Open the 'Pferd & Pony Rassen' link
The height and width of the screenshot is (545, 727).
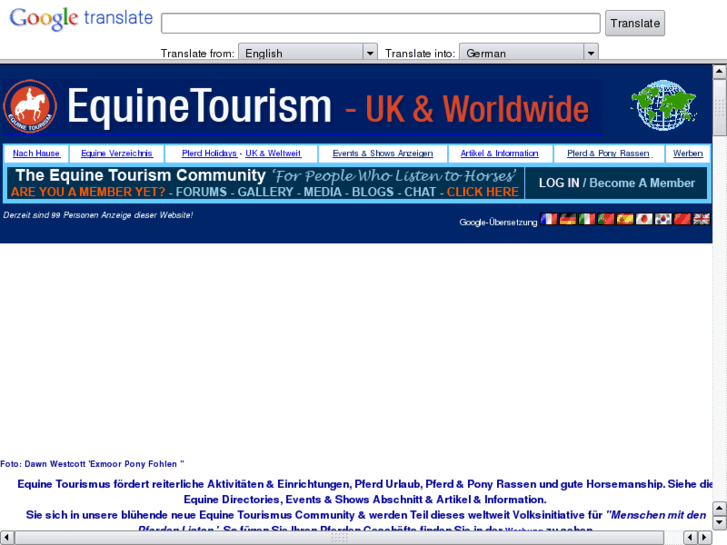[608, 154]
